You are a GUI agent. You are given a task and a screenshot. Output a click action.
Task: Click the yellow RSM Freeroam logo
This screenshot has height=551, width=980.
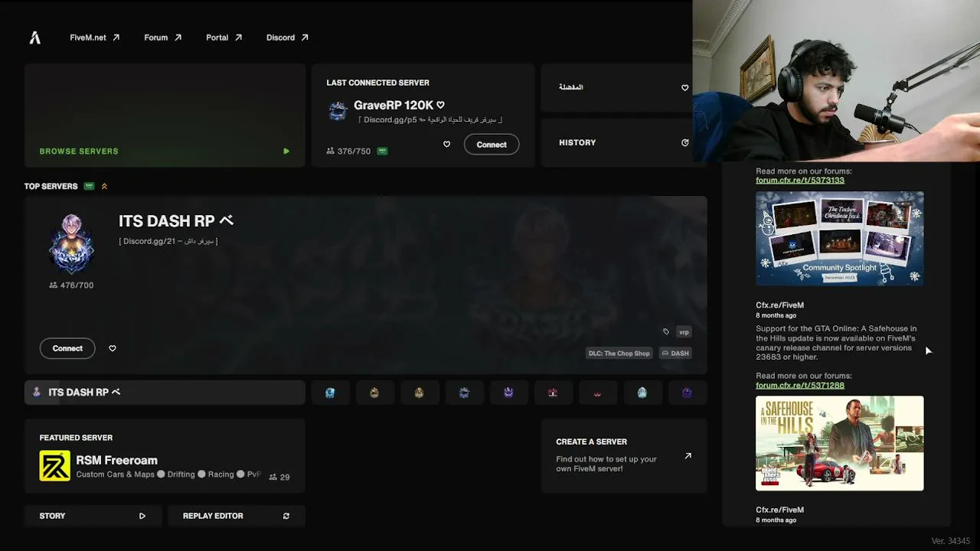55,466
